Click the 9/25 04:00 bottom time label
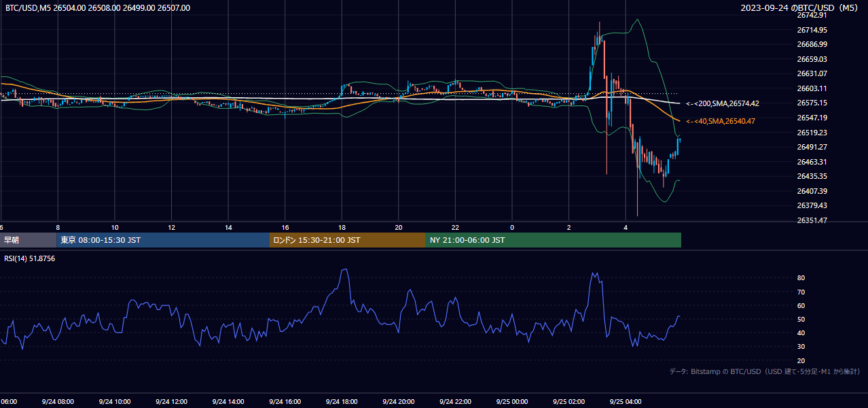868x408 pixels. click(626, 402)
